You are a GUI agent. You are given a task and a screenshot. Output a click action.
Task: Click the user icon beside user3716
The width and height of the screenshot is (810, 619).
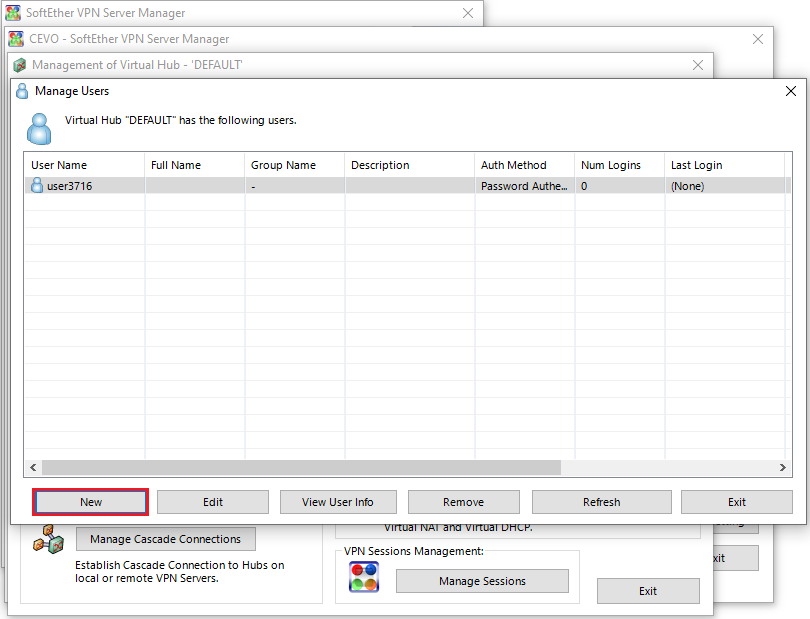click(37, 186)
